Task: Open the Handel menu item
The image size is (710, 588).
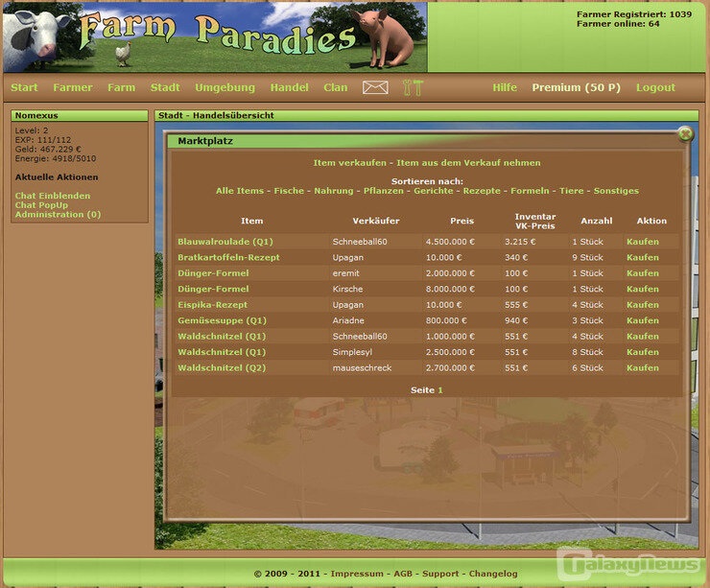Action: click(x=289, y=87)
